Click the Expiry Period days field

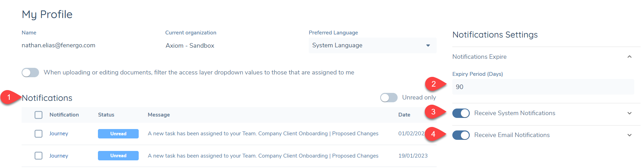click(x=543, y=87)
